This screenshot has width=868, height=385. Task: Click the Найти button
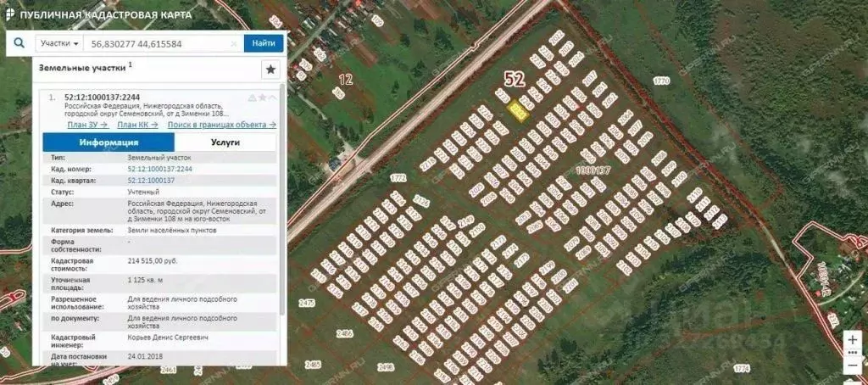coord(264,43)
